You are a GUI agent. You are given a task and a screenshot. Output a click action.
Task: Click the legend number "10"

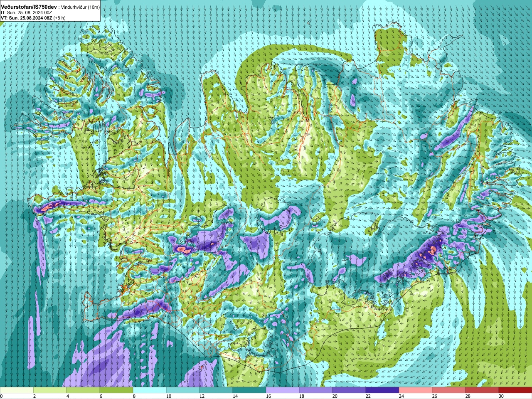pos(168,396)
